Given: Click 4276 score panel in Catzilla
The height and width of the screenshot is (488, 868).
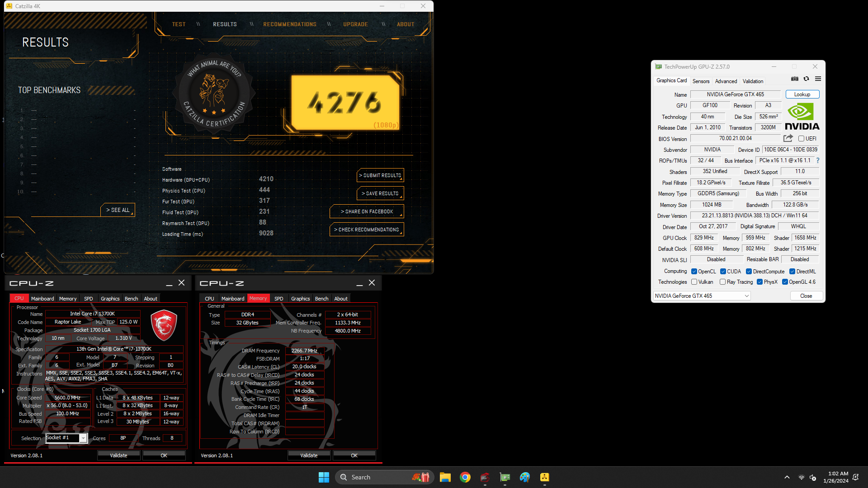Looking at the screenshot, I should (x=345, y=103).
